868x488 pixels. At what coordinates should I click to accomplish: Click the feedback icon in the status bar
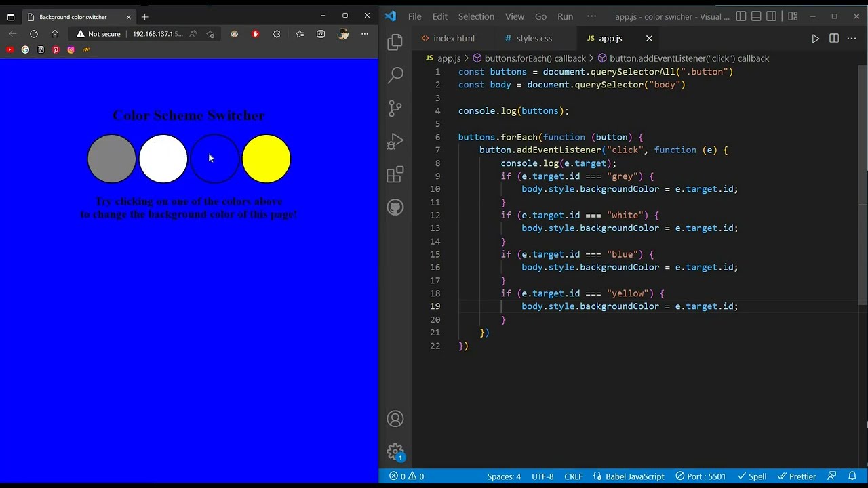pos(832,476)
